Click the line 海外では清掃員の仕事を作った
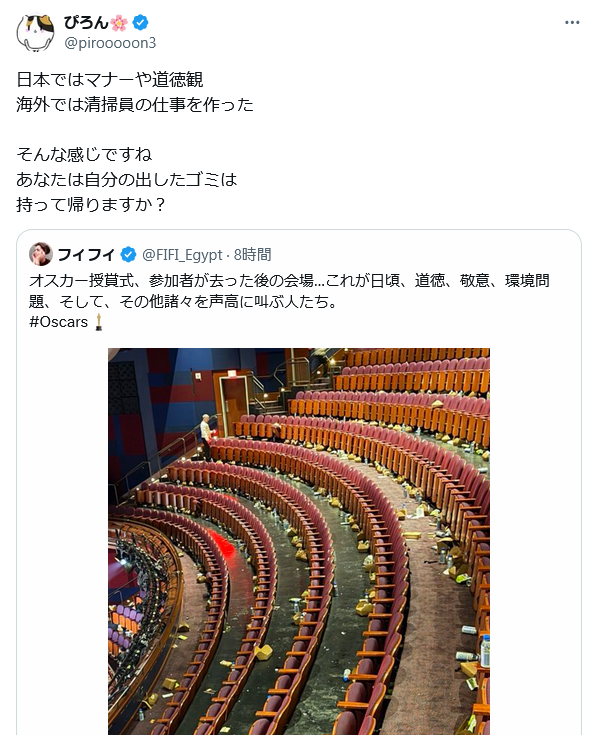 click(135, 105)
